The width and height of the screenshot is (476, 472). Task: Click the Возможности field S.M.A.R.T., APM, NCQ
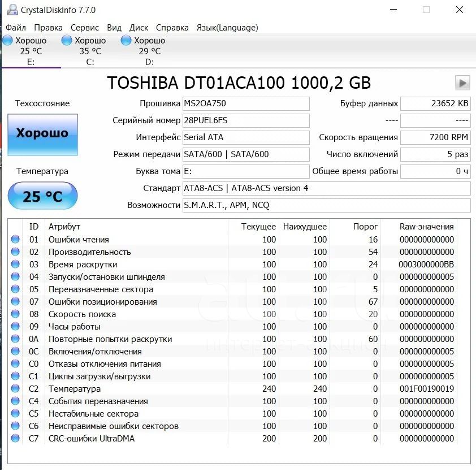coord(327,206)
